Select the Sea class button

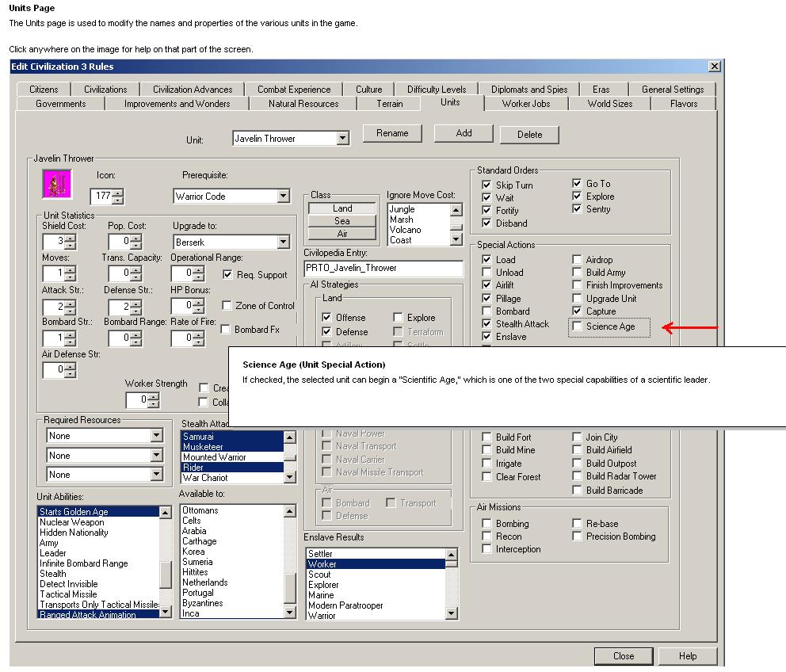pos(342,220)
